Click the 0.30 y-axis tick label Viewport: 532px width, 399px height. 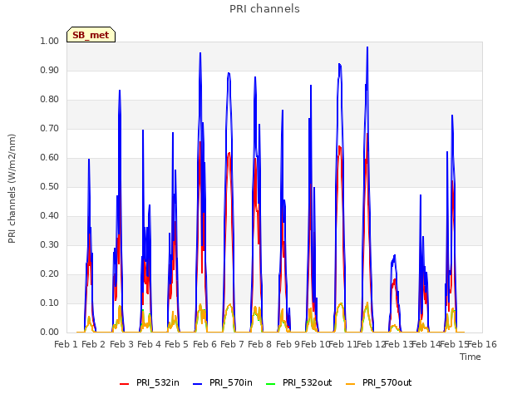tap(50, 244)
